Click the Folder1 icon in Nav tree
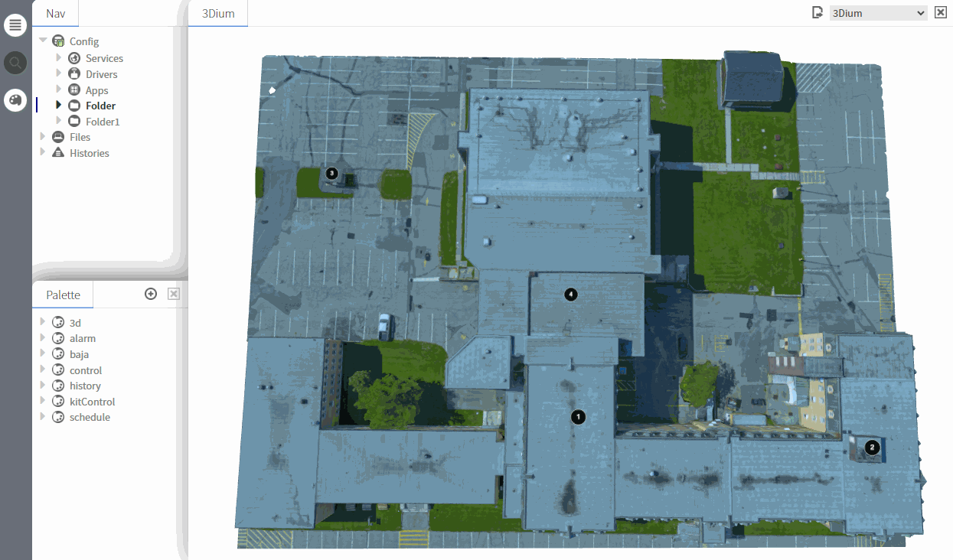Viewport: 953px width, 560px height. pyautogui.click(x=74, y=122)
